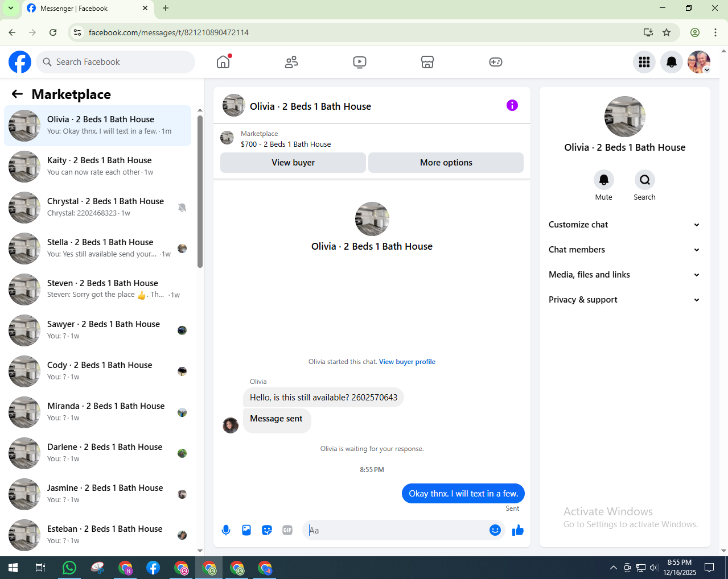
Task: Open the notifications bell in top bar
Action: [x=672, y=62]
